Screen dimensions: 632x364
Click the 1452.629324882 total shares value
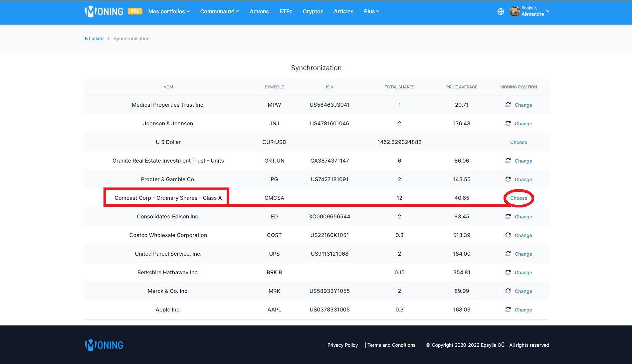pyautogui.click(x=399, y=142)
